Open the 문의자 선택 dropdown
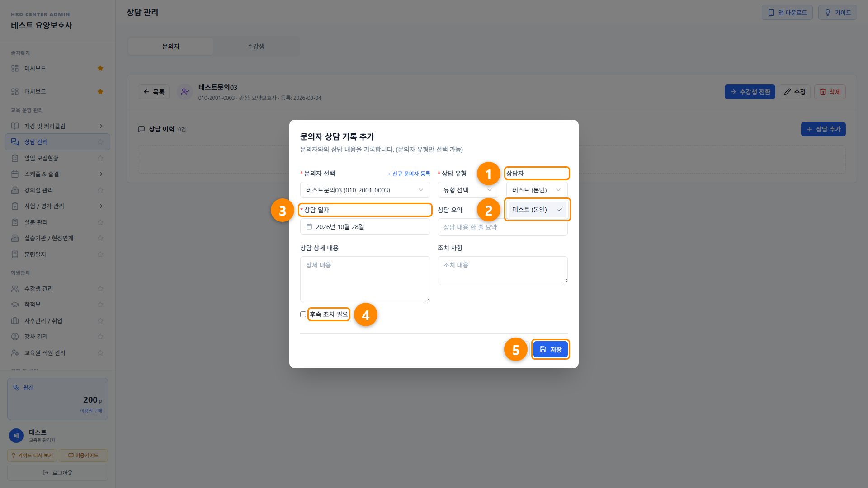Viewport: 868px width, 488px height. click(365, 190)
